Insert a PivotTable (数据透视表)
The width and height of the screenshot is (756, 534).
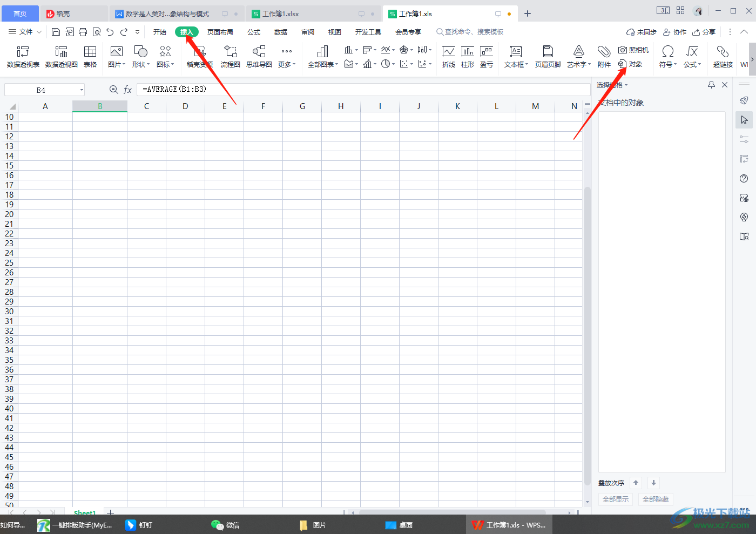[23, 57]
